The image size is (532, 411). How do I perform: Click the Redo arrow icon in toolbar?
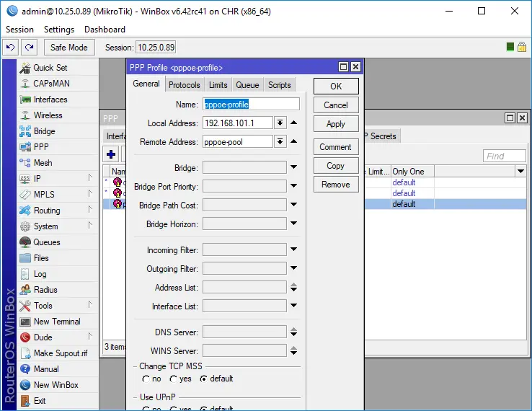pos(29,47)
